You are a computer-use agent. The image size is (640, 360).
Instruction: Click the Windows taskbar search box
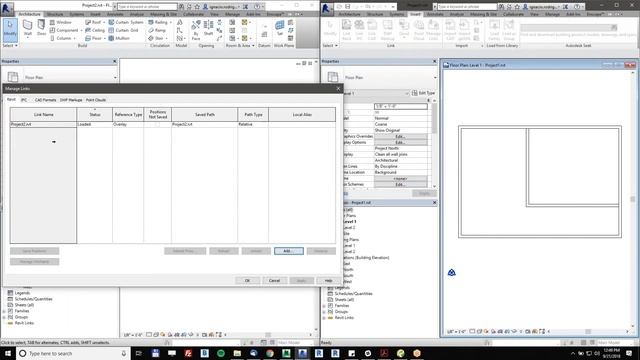(73, 353)
